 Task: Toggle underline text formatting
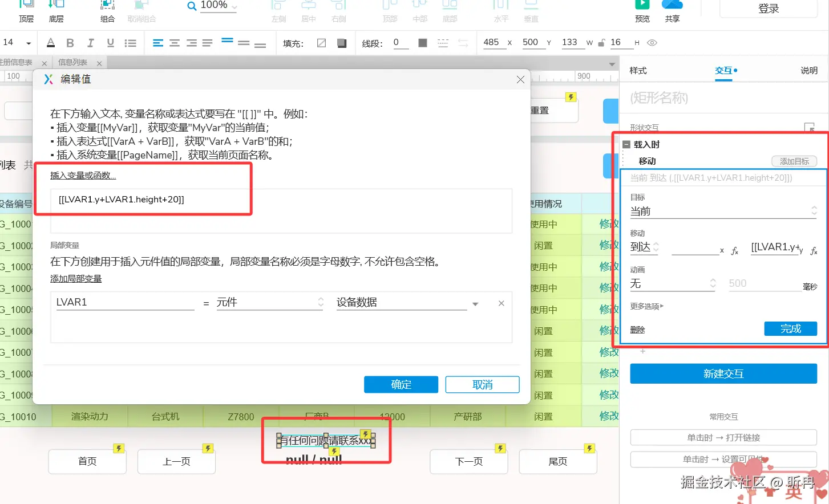[111, 43]
